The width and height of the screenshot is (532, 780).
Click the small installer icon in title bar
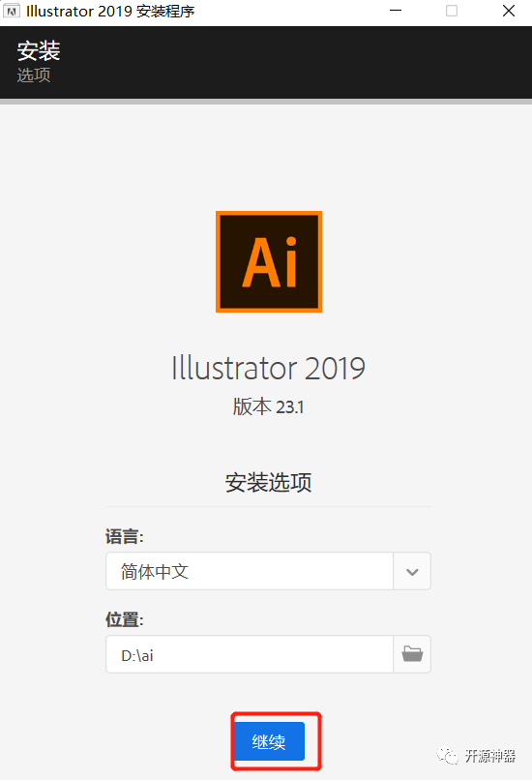point(11,11)
